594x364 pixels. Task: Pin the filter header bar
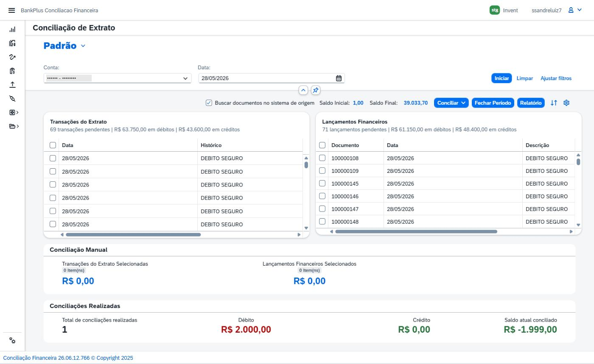(x=315, y=90)
